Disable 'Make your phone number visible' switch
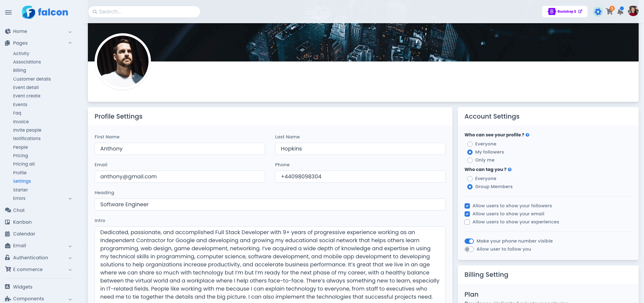This screenshot has height=303, width=644. coord(469,241)
